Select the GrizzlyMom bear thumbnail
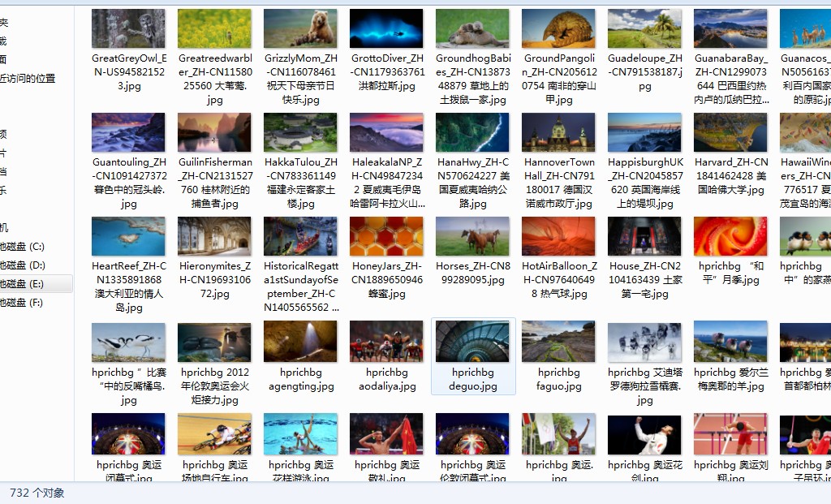This screenshot has height=504, width=831. pos(300,28)
